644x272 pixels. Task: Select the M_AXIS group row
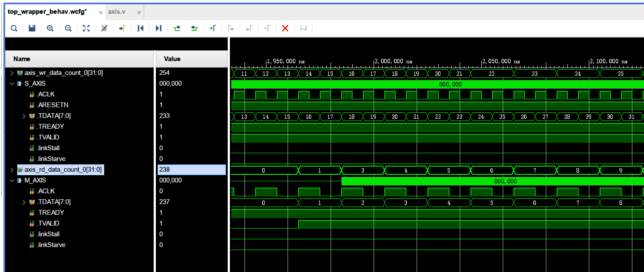pyautogui.click(x=35, y=180)
